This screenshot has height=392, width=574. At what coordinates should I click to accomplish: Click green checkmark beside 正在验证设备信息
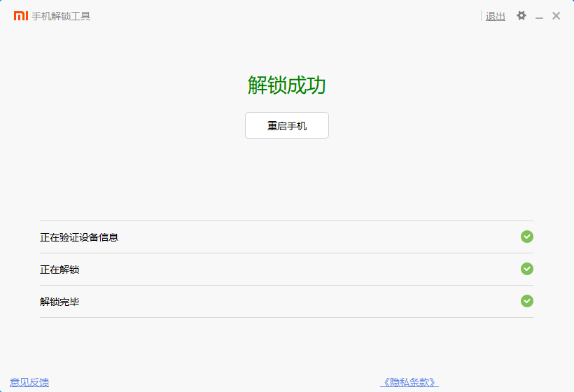click(527, 237)
